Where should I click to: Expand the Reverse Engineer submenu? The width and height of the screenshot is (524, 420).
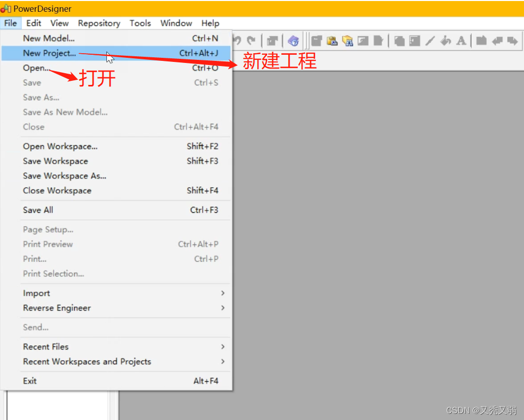[116, 308]
